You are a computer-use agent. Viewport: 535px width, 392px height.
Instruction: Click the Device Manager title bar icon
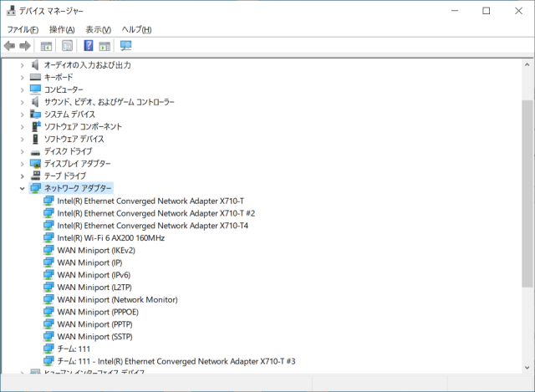tap(11, 11)
